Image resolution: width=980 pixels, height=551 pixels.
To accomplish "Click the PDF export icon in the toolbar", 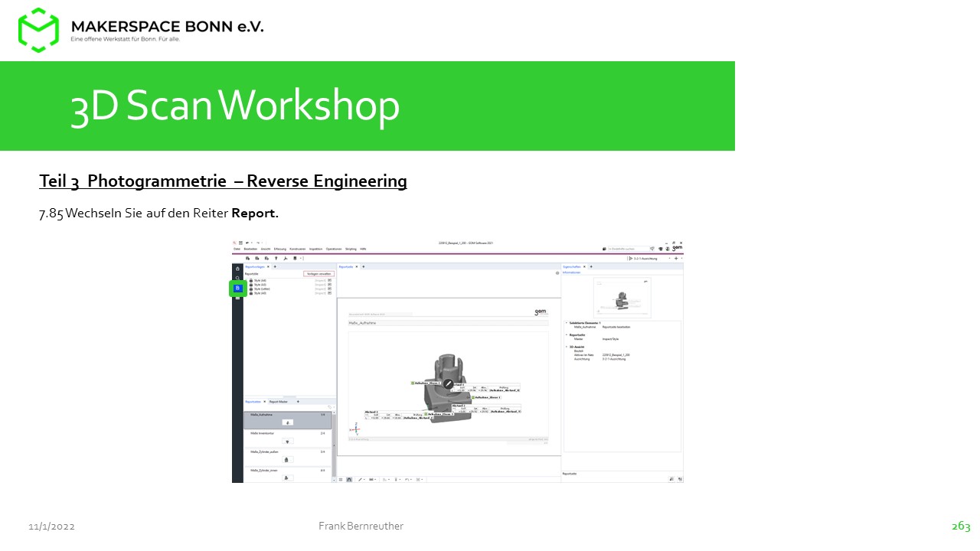I will pos(286,259).
